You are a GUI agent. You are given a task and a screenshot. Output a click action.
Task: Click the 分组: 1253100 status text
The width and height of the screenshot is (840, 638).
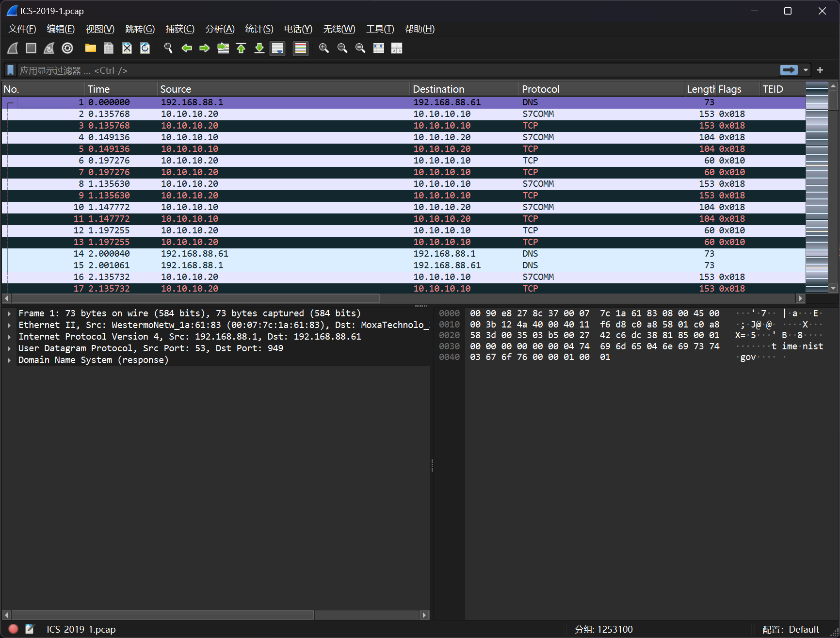[604, 629]
